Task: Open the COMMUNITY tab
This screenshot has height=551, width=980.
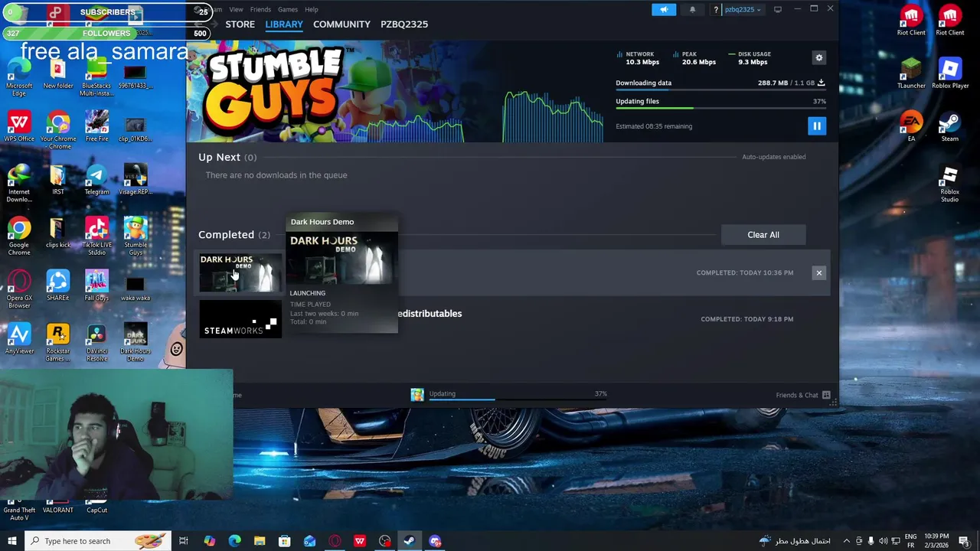Action: [x=341, y=24]
